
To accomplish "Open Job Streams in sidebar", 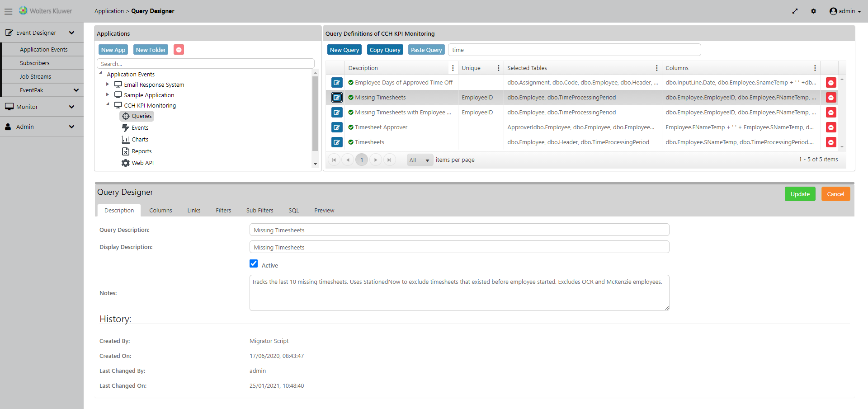I will click(x=35, y=77).
